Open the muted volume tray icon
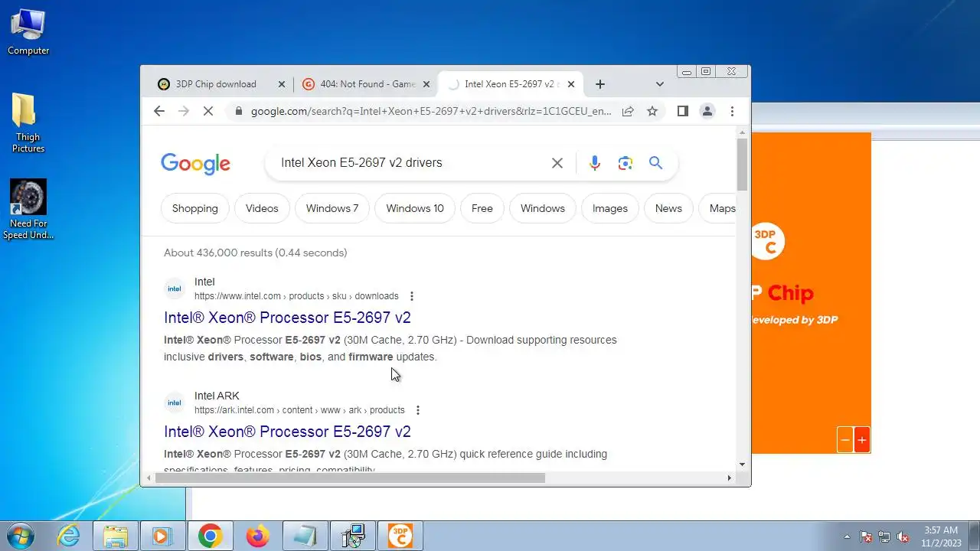Viewport: 980px width, 551px height. click(903, 536)
